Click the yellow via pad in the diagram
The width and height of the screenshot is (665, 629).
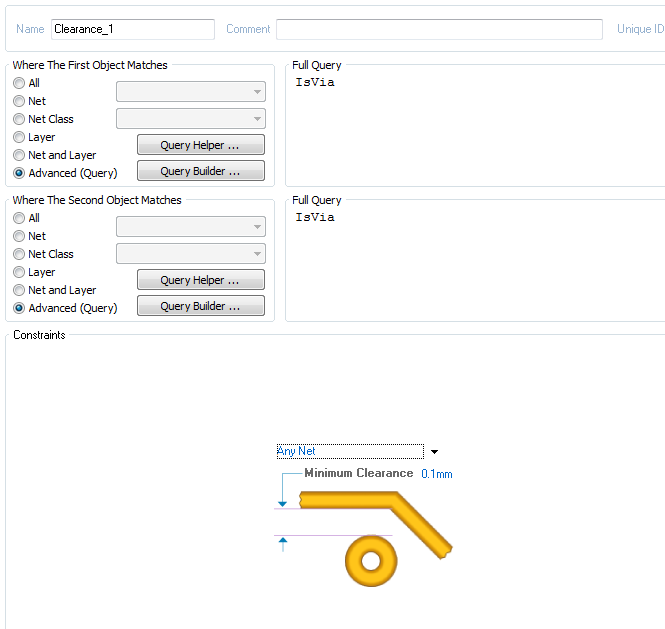click(x=371, y=561)
